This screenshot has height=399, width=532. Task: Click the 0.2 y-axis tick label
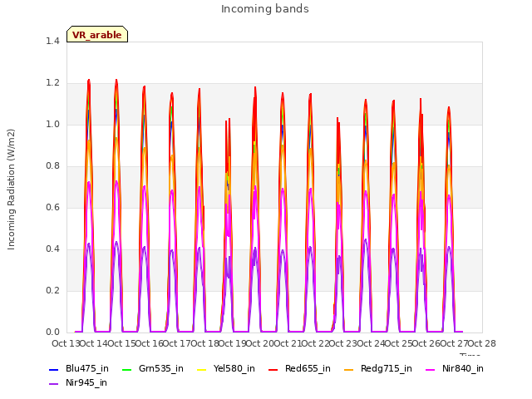click(x=52, y=290)
